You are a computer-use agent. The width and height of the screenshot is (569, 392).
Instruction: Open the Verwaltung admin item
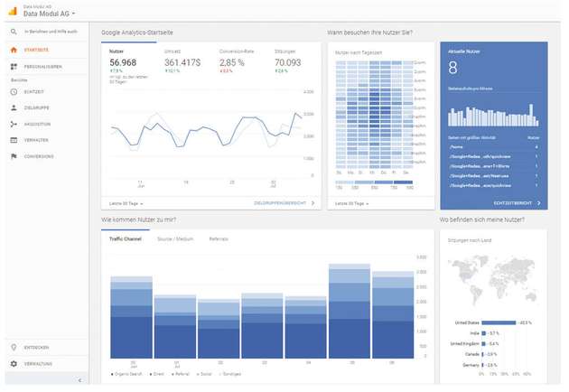click(x=38, y=364)
